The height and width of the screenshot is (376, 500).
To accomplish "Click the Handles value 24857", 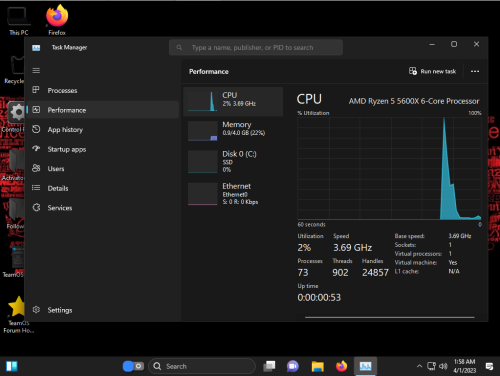I will pyautogui.click(x=375, y=273).
